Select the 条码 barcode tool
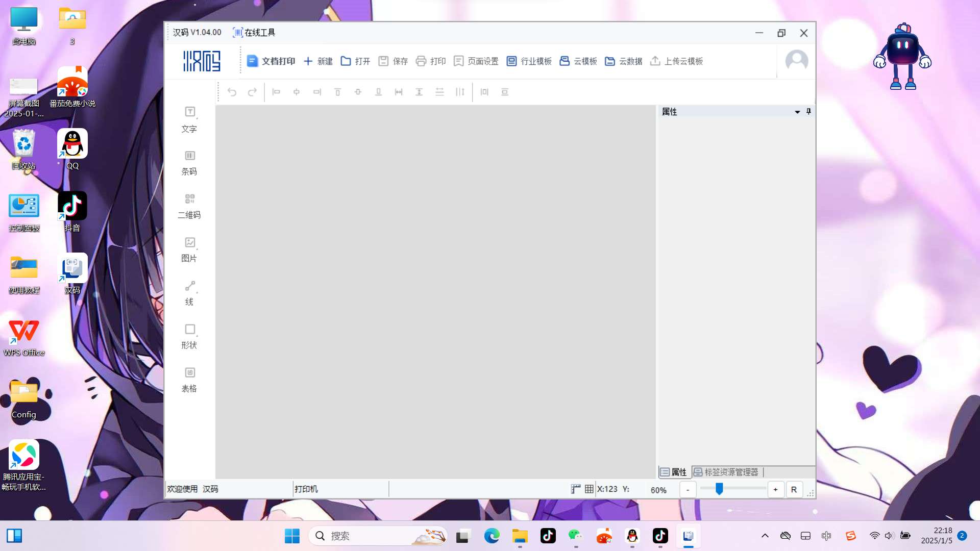This screenshot has height=551, width=980. coord(189,163)
